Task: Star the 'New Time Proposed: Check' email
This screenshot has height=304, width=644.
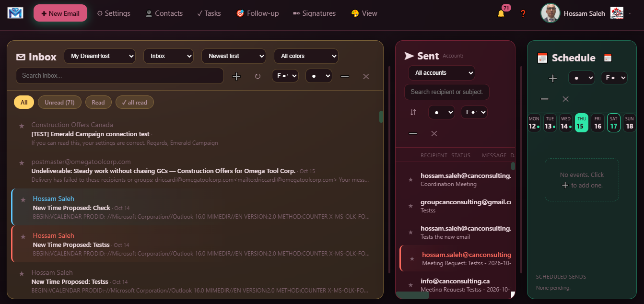Action: pyautogui.click(x=23, y=200)
